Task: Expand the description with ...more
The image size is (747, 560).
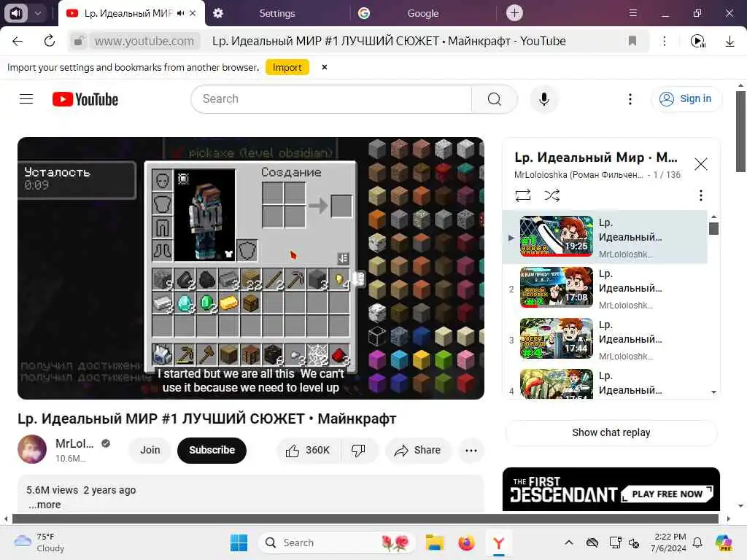Action: point(44,505)
